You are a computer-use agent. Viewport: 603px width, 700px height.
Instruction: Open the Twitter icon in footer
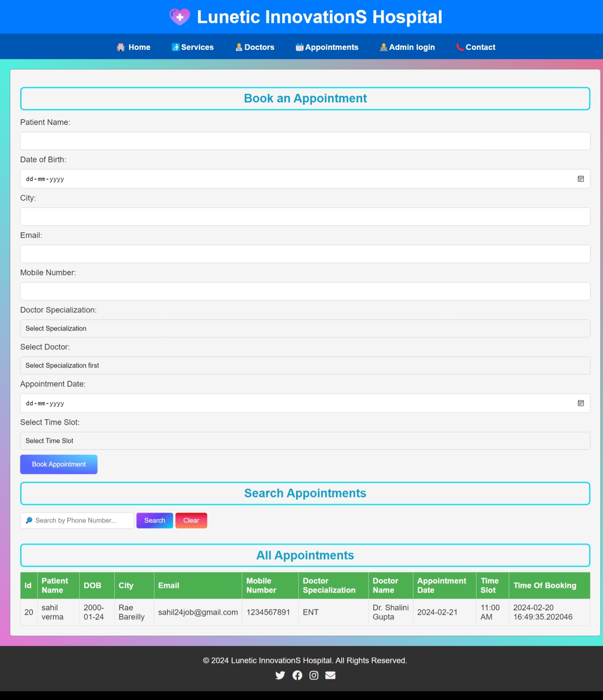pos(280,675)
